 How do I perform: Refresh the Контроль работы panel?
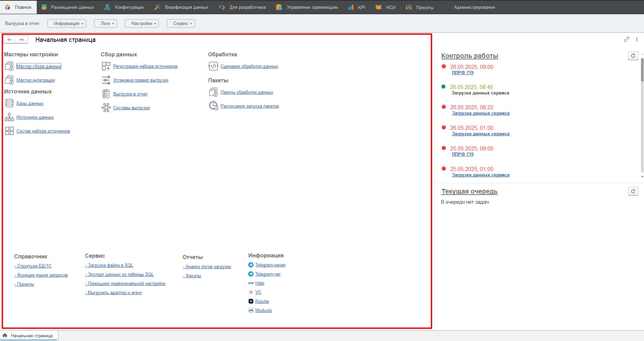[x=633, y=56]
